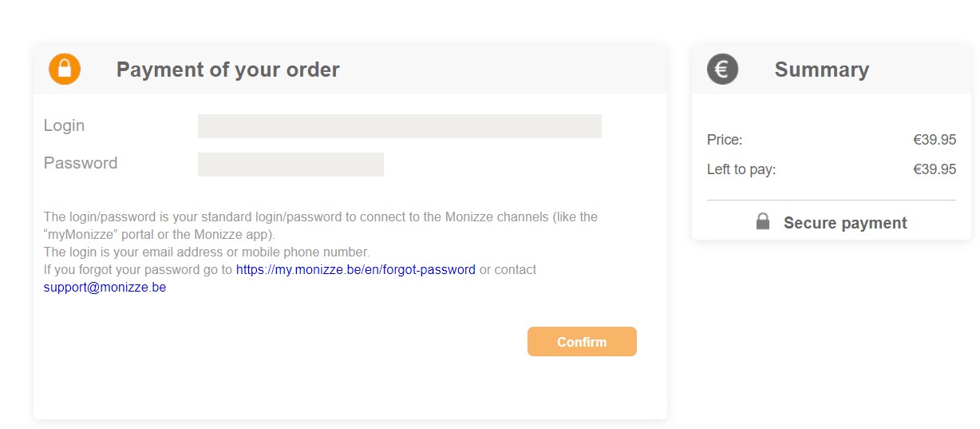Click the Secure payment text
980x429 pixels.
coord(845,223)
